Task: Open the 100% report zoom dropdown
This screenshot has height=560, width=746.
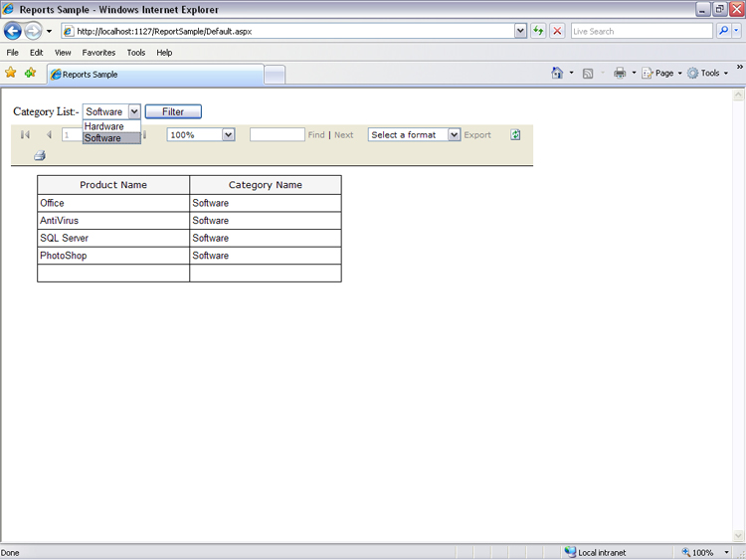Action: (229, 135)
